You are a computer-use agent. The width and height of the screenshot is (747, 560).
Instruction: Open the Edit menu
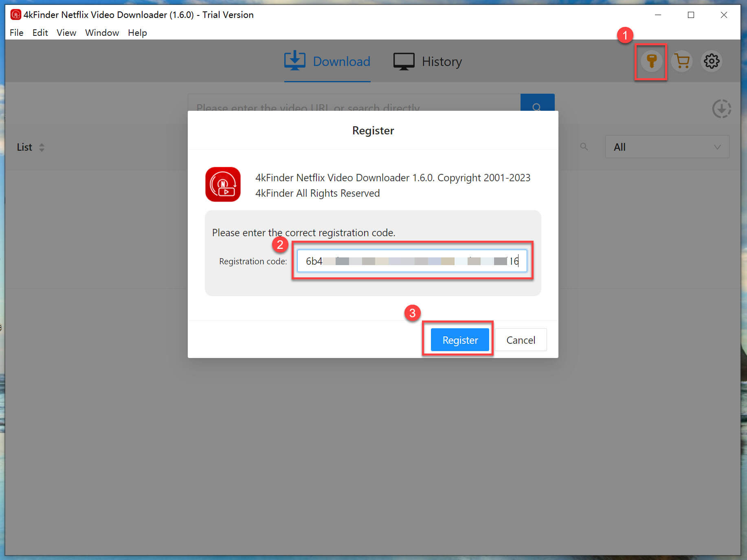coord(40,33)
